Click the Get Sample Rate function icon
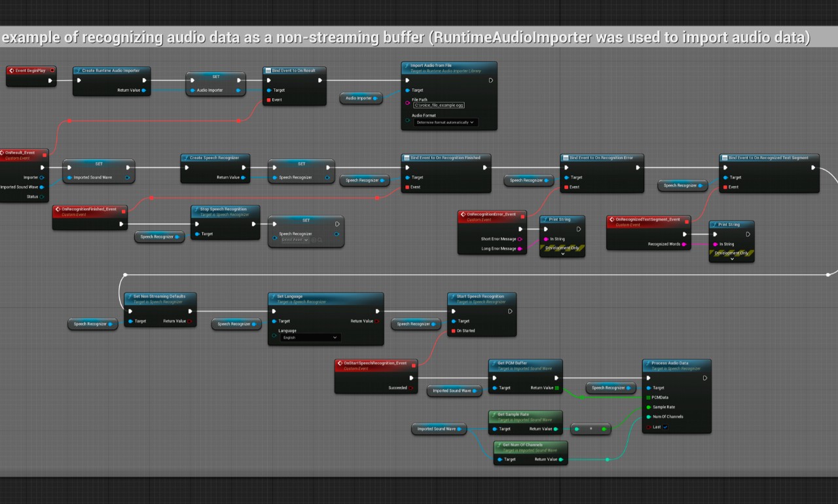This screenshot has width=838, height=504. tap(494, 414)
